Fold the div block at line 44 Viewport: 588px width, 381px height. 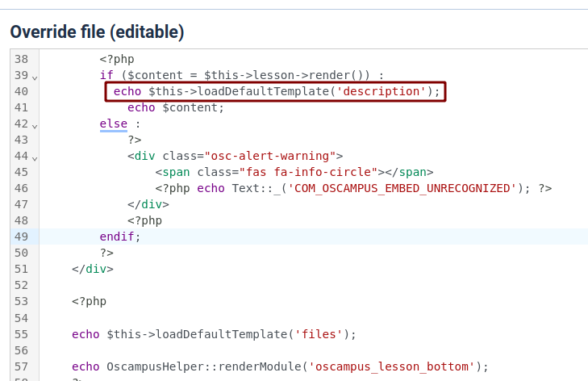(35, 157)
